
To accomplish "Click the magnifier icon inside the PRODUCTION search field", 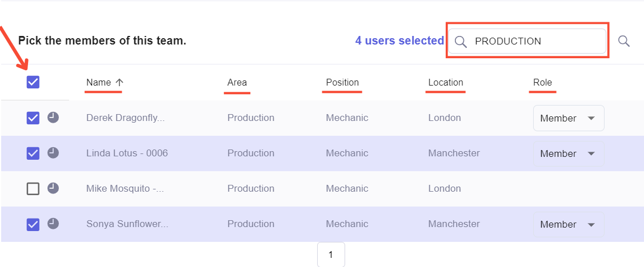I will pos(461,42).
